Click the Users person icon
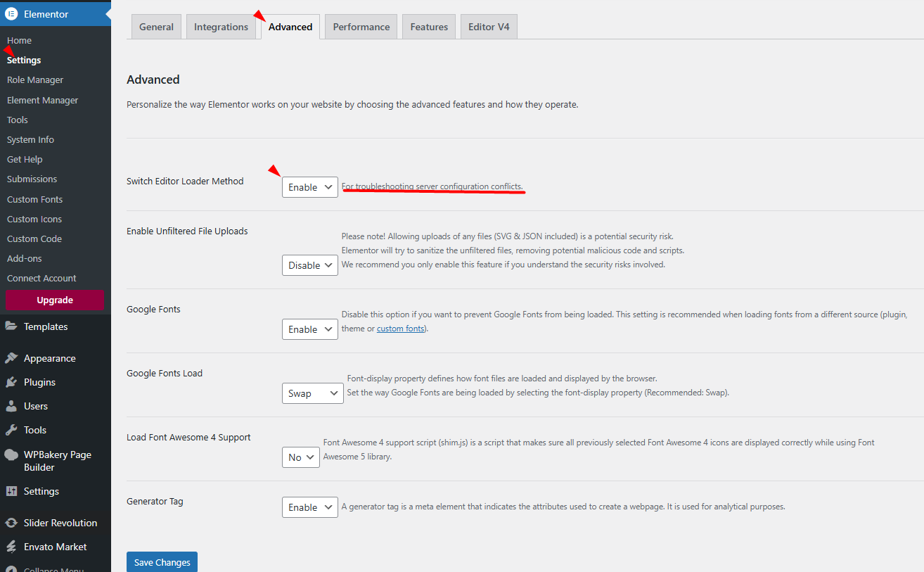The height and width of the screenshot is (572, 924). tap(11, 406)
